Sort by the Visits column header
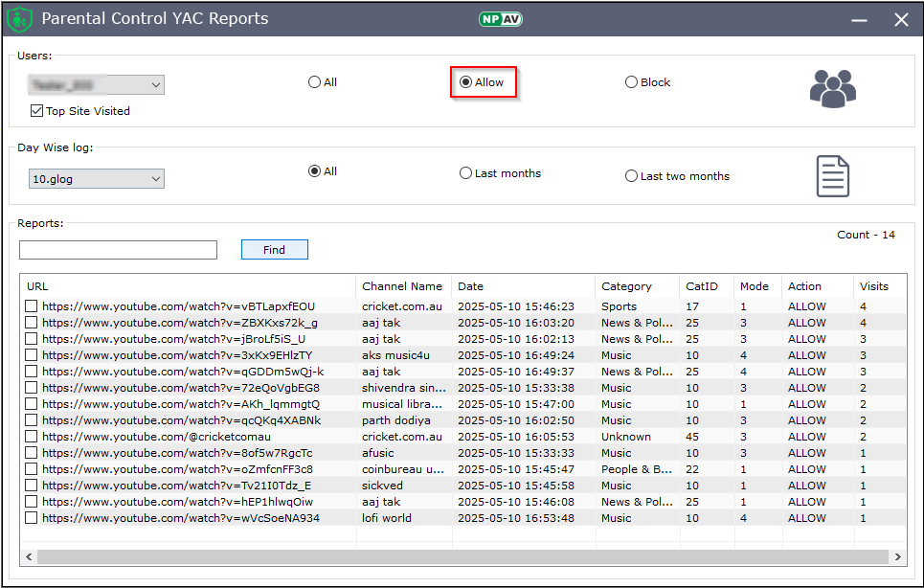This screenshot has width=924, height=588. [x=873, y=286]
